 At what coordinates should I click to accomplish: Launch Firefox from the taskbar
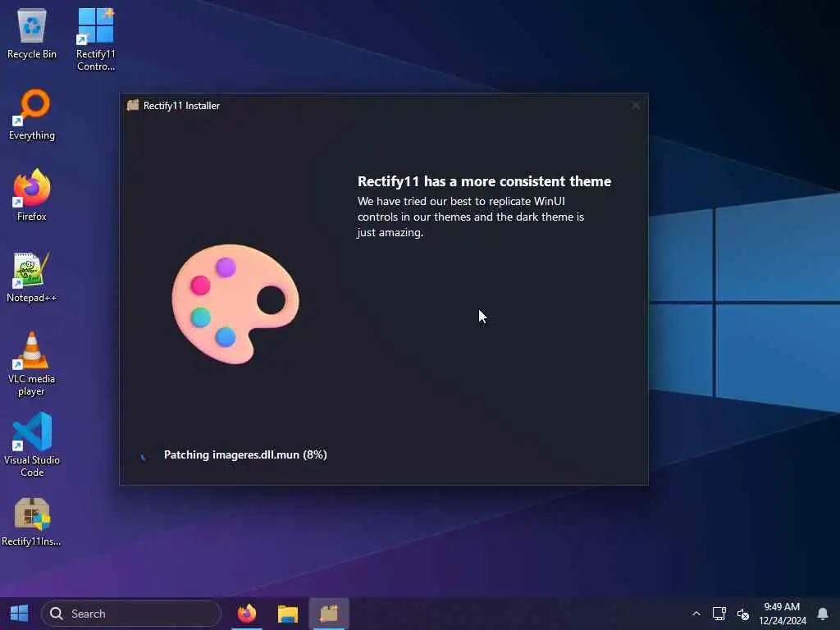click(x=246, y=614)
